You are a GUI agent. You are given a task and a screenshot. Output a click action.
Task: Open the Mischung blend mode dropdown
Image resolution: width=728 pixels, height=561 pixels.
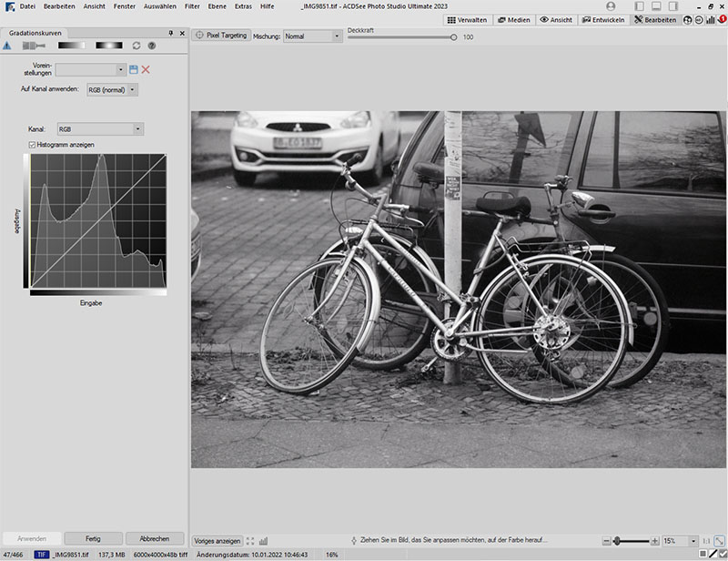click(312, 36)
